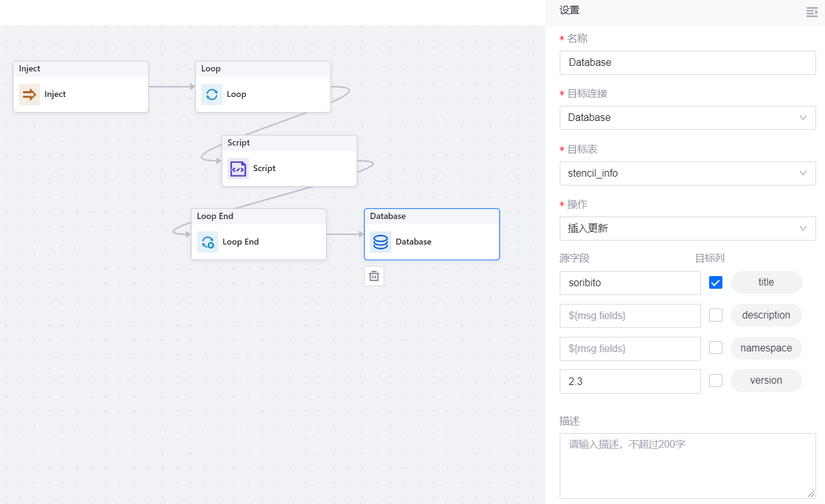
Task: Click the namespace target column tag
Action: (766, 348)
